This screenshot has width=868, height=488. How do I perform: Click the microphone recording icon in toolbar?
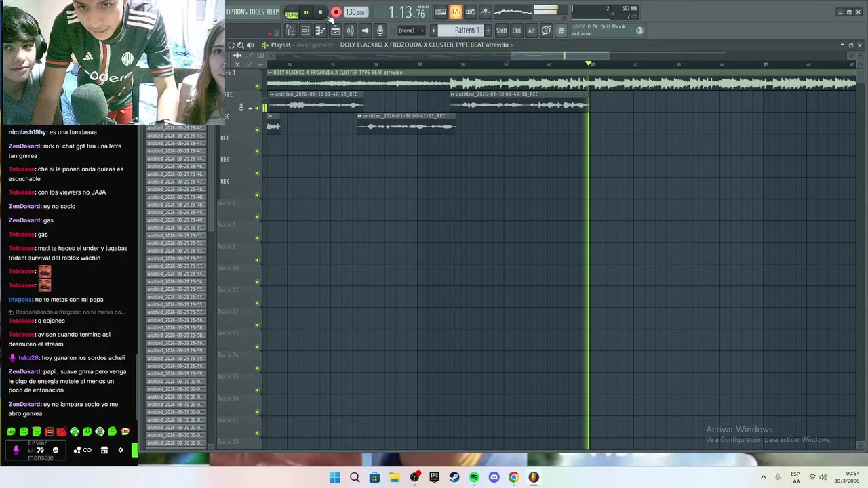coord(380,30)
